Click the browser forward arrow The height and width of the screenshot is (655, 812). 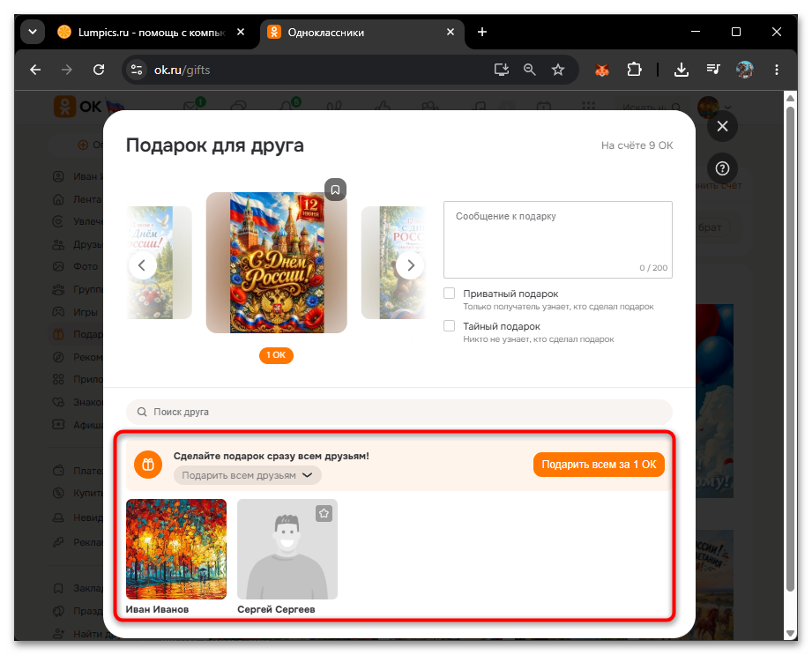click(67, 70)
